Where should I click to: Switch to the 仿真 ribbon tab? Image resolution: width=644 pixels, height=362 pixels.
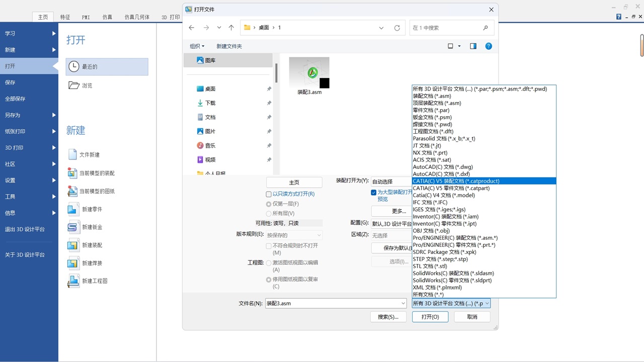107,17
